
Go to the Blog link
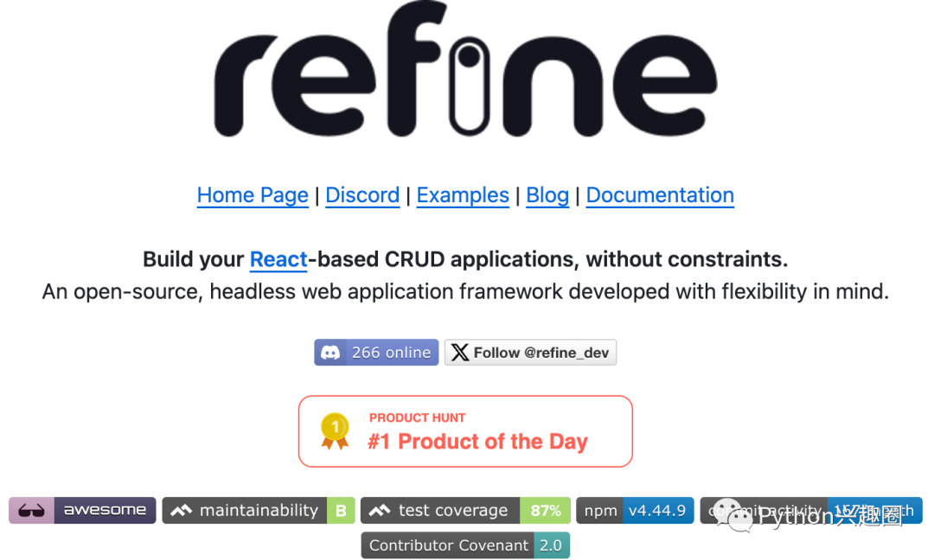(x=547, y=195)
